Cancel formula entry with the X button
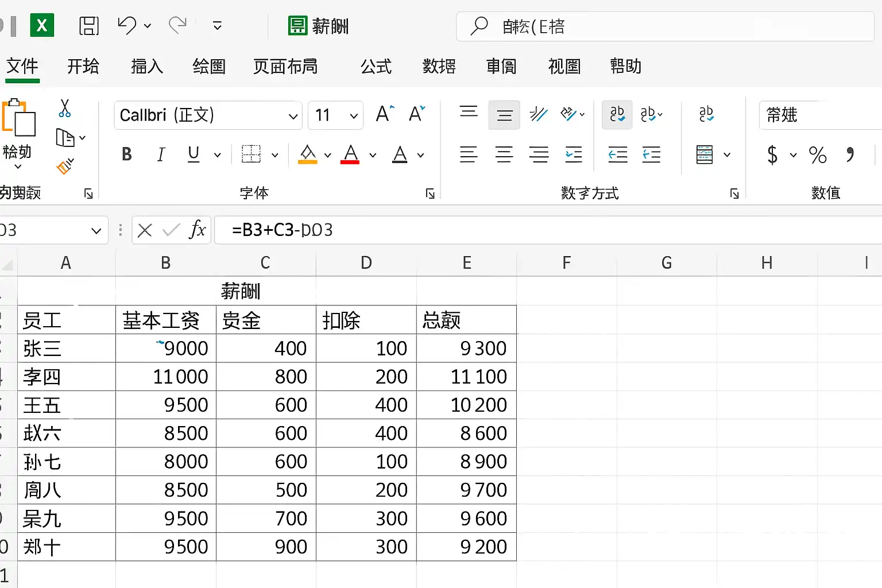882x588 pixels. [x=145, y=230]
